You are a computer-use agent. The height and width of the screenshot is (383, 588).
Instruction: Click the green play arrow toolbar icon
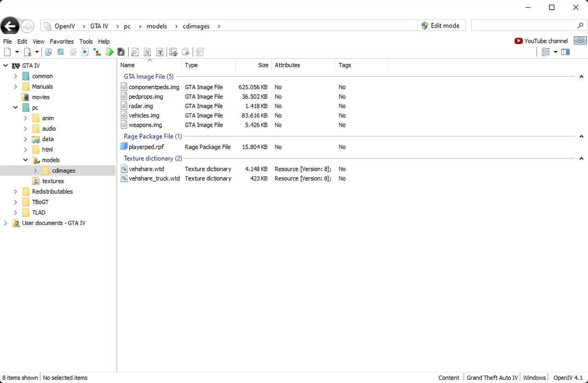[110, 52]
